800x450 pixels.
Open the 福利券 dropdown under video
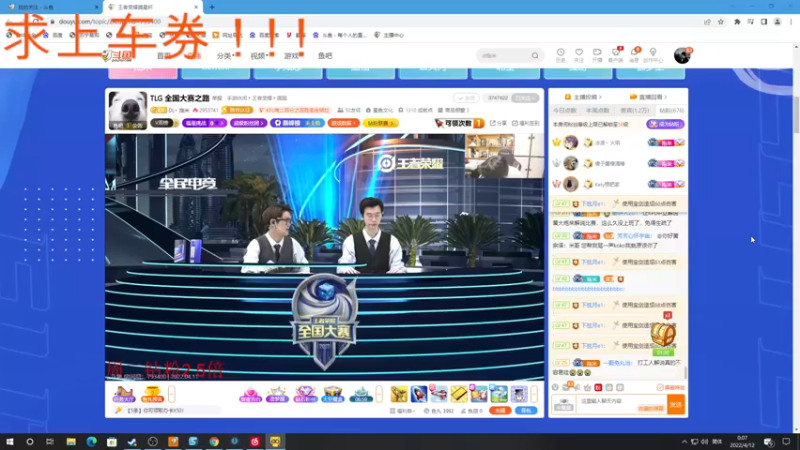click(403, 411)
